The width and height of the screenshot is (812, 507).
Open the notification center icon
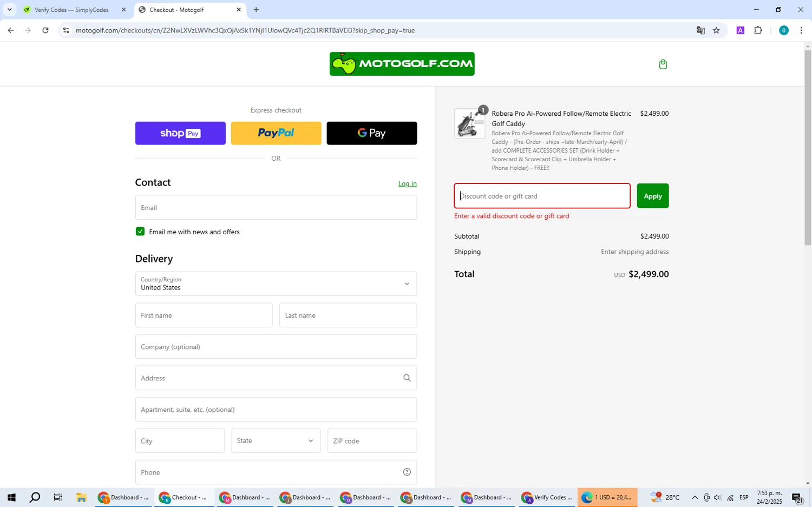[x=797, y=497]
